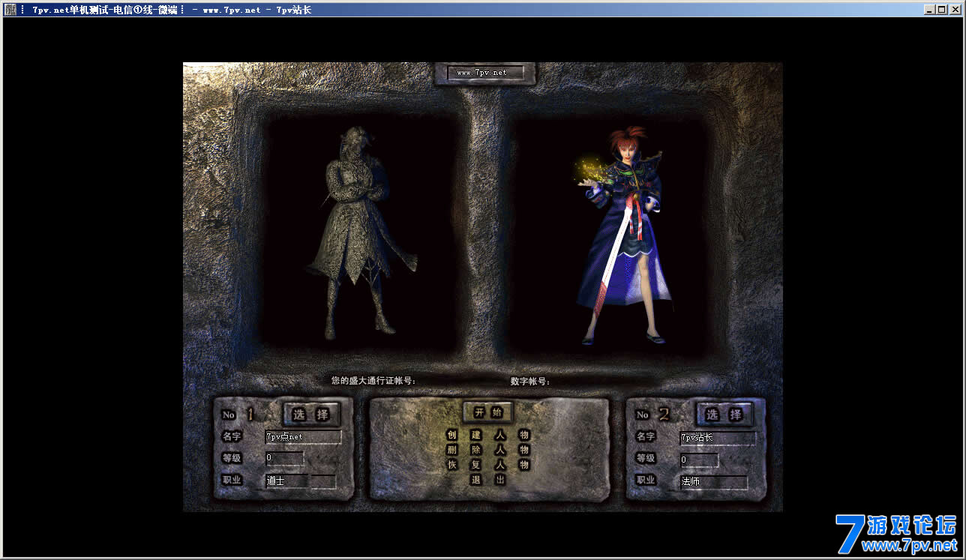Click 创建人物 to create a character
The image size is (966, 560).
click(x=488, y=435)
